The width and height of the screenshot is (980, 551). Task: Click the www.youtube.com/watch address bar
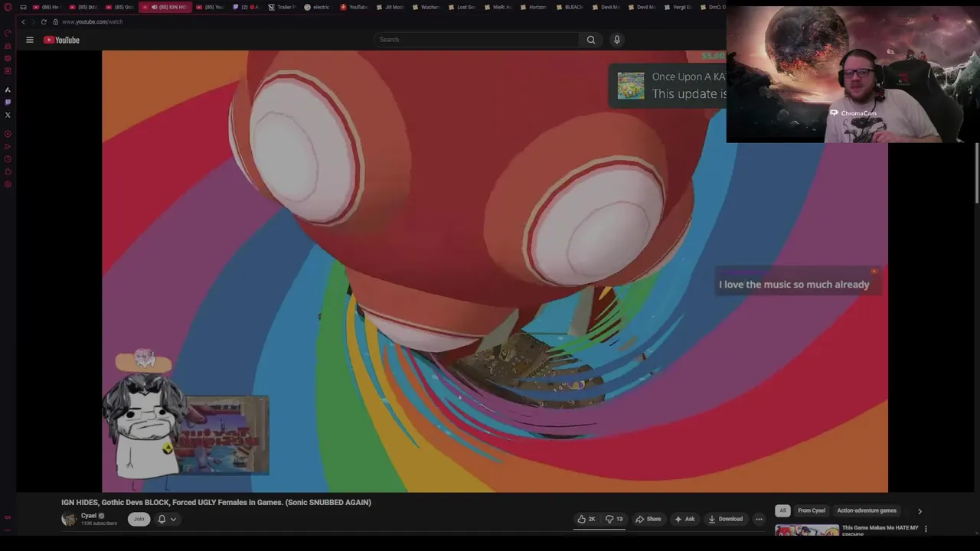[x=92, y=22]
